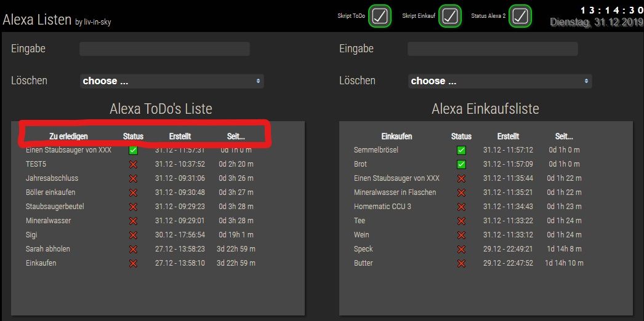This screenshot has width=644, height=321.
Task: Click timestamp 29.12 - 22:49:21
Action: pos(508,249)
